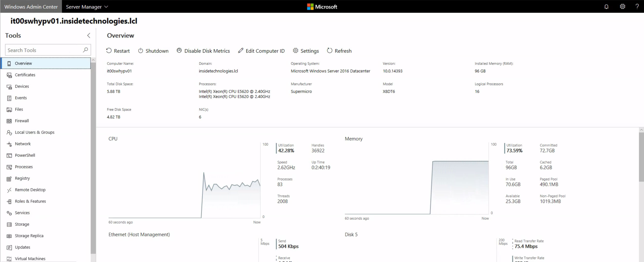This screenshot has height=262, width=644.
Task: Click the Network tool icon
Action: tap(9, 144)
